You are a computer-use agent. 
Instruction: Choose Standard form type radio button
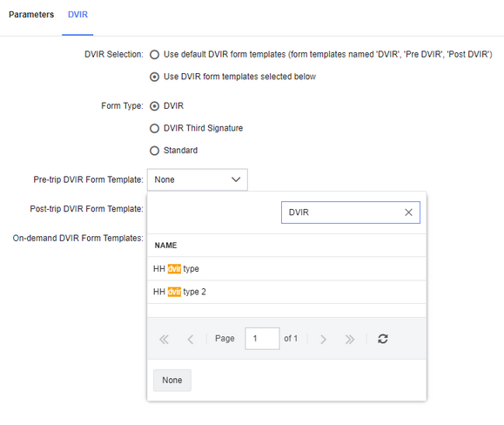click(x=154, y=151)
